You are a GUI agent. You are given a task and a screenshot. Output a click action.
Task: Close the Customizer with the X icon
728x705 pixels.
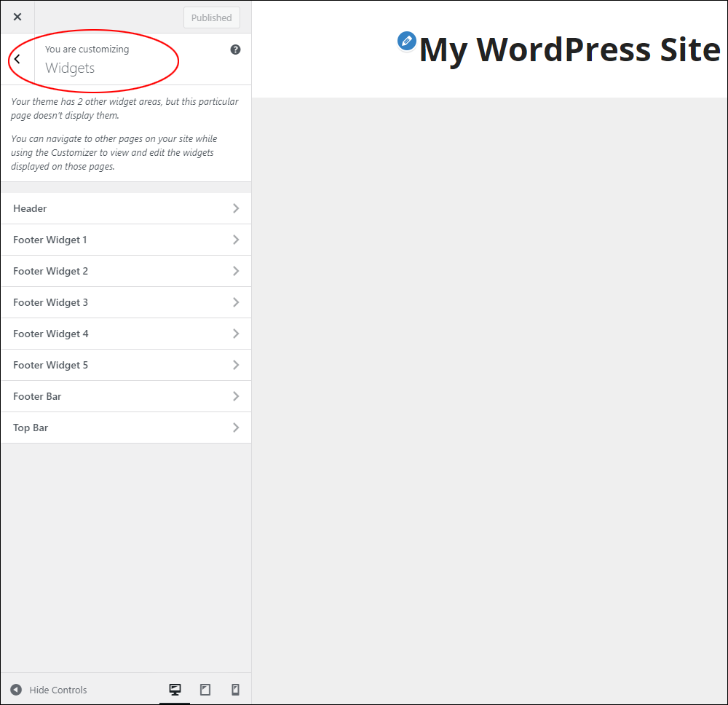click(x=17, y=17)
